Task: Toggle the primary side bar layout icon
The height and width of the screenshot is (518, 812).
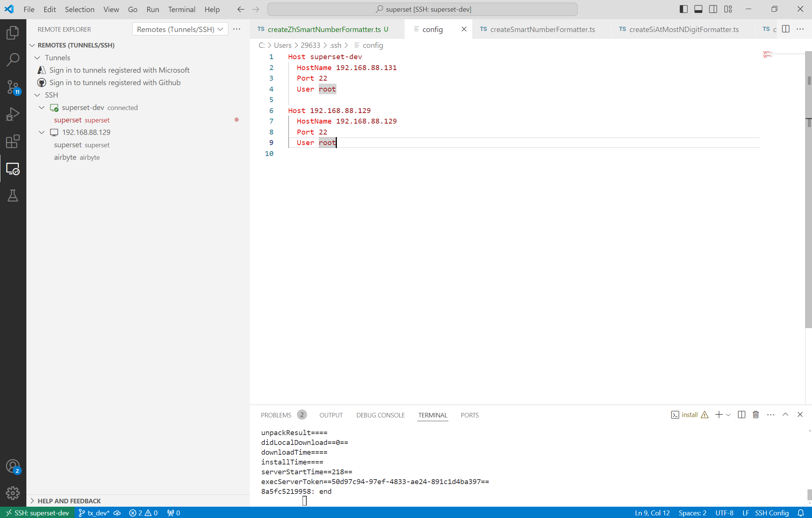Action: click(x=684, y=9)
